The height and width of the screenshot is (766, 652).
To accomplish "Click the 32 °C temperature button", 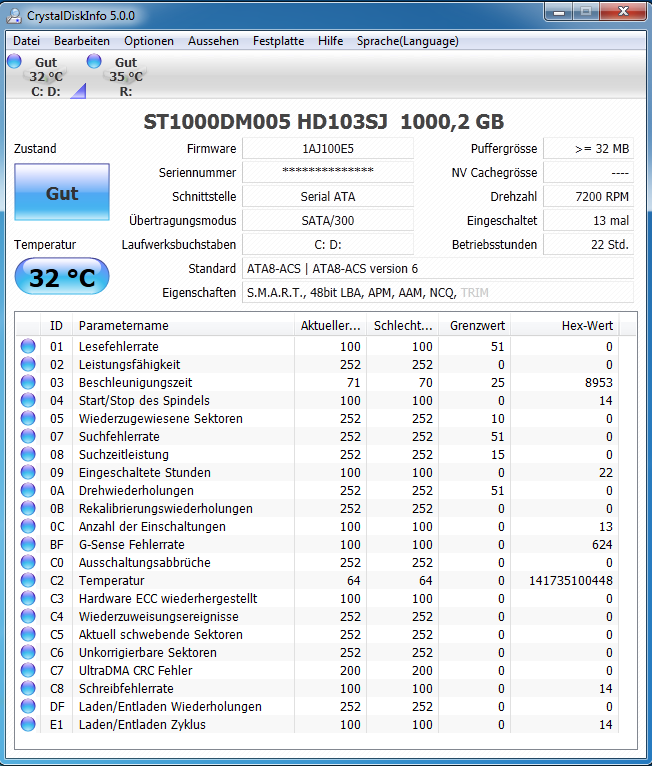I will tap(62, 277).
